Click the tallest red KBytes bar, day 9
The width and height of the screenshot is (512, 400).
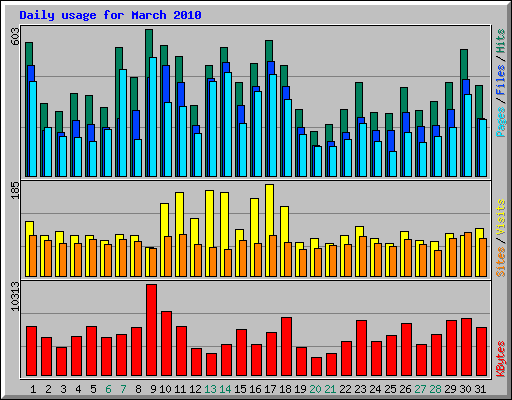tap(151, 330)
